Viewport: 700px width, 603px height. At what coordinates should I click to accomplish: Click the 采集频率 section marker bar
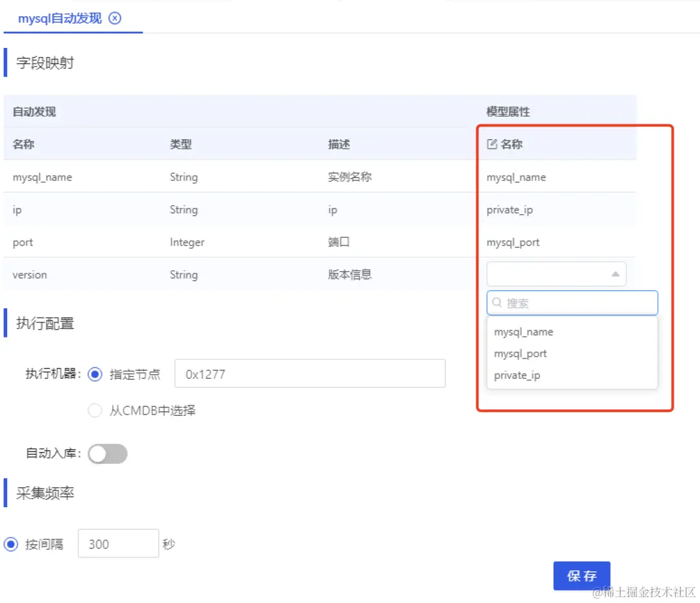click(6, 493)
